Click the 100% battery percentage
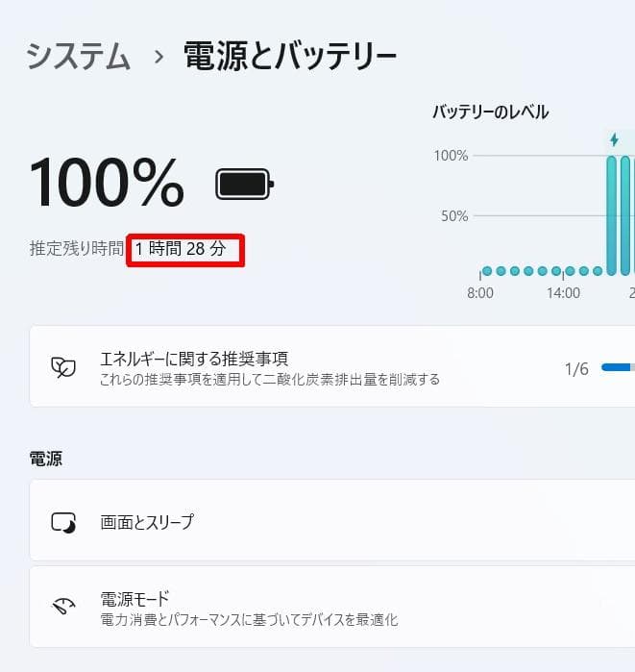 (107, 183)
